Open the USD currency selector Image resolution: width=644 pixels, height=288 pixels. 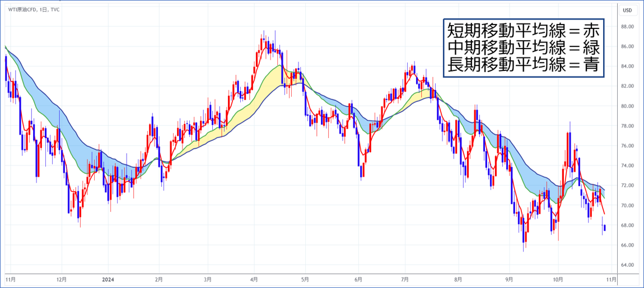[627, 10]
